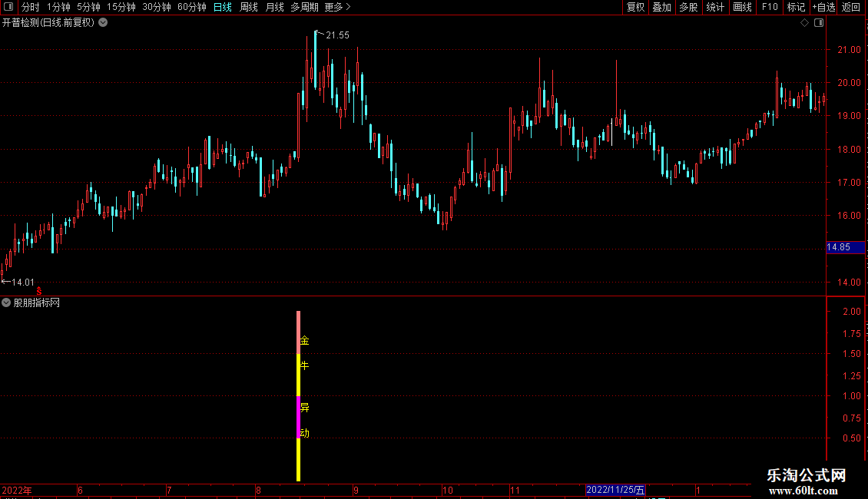The image size is (868, 499).
Task: Select the 60分钟 period
Action: pyautogui.click(x=191, y=7)
